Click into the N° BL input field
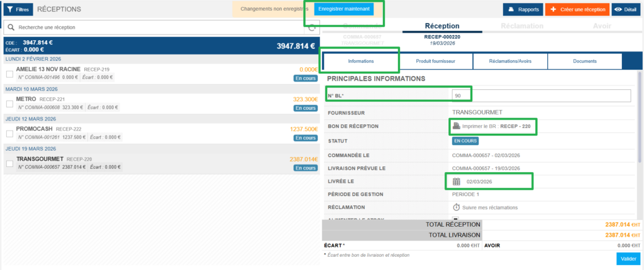 click(541, 95)
